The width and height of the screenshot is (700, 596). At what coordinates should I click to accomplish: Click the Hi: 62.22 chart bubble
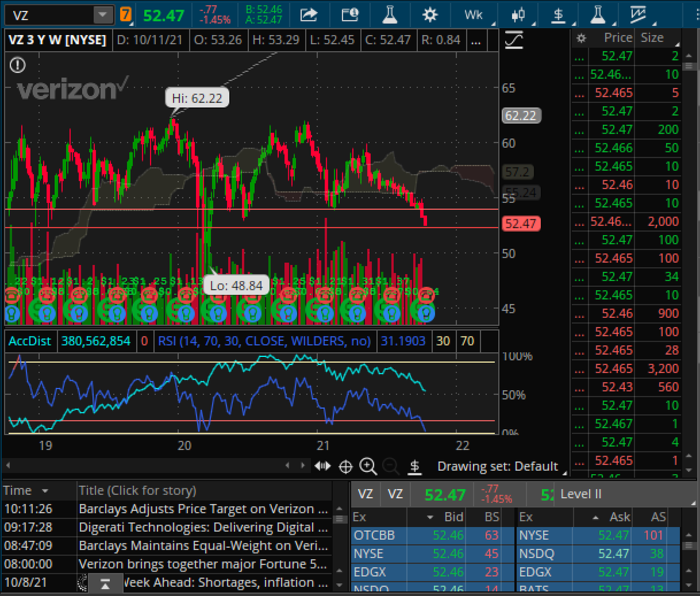(x=197, y=98)
